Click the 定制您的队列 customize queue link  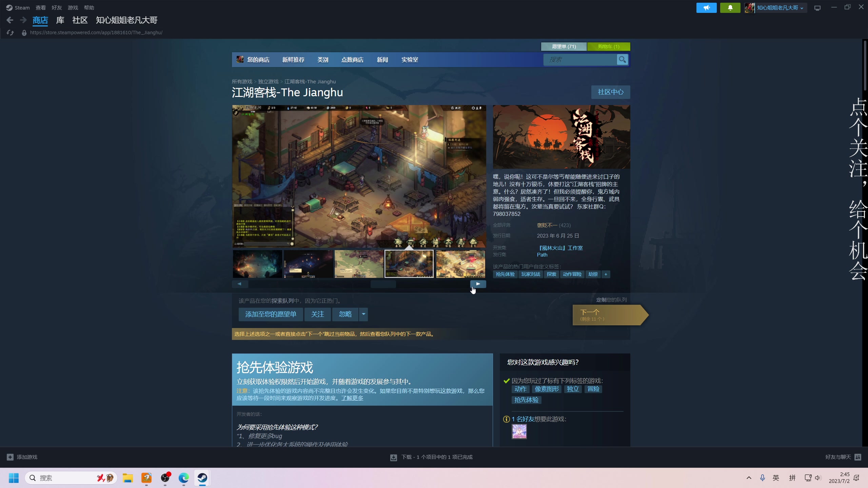coord(611,300)
